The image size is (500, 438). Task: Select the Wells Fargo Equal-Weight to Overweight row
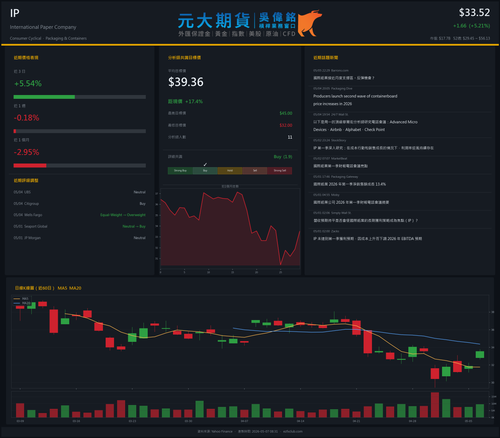click(x=80, y=215)
